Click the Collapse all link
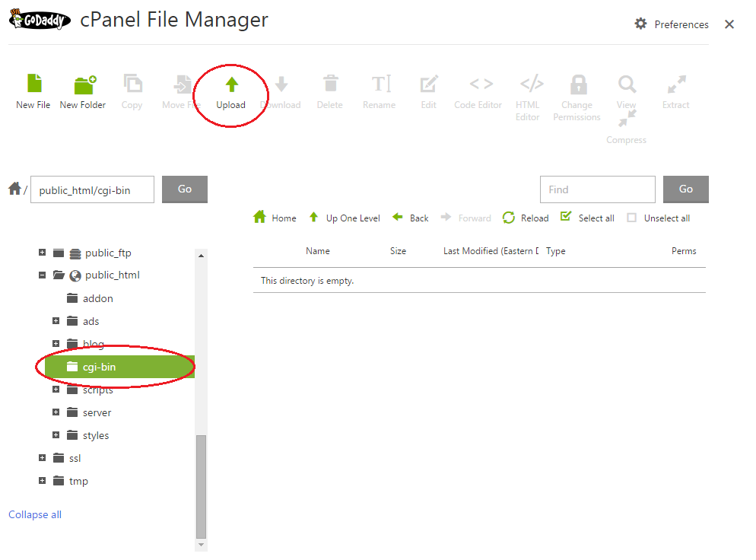This screenshot has width=756, height=560. coord(34,514)
